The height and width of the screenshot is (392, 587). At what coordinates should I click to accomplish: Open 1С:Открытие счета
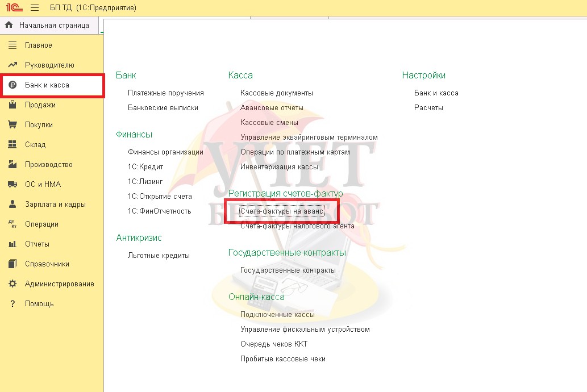point(160,197)
